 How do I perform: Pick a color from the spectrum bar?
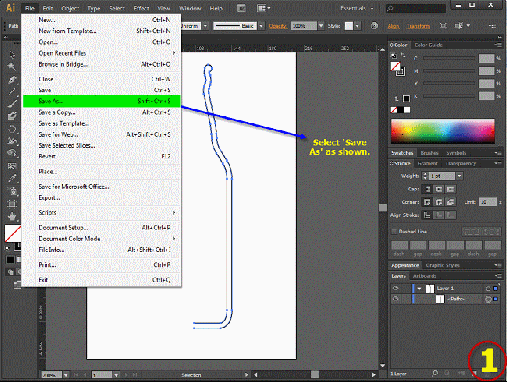click(x=442, y=132)
